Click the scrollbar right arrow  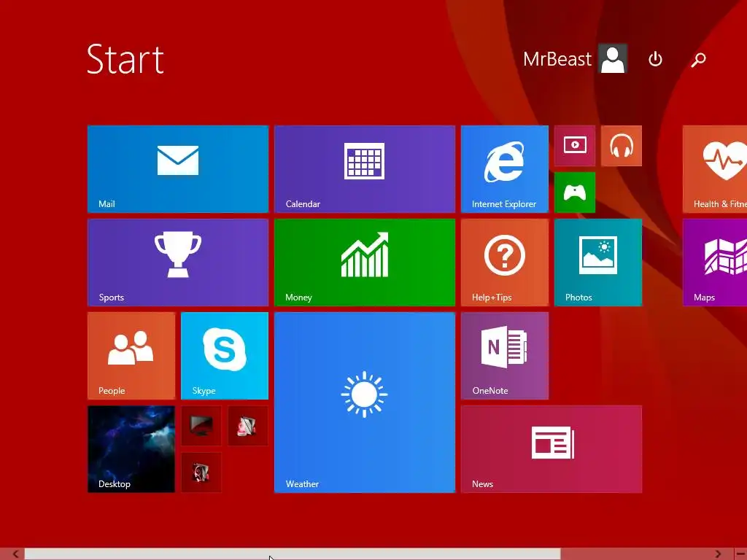719,554
